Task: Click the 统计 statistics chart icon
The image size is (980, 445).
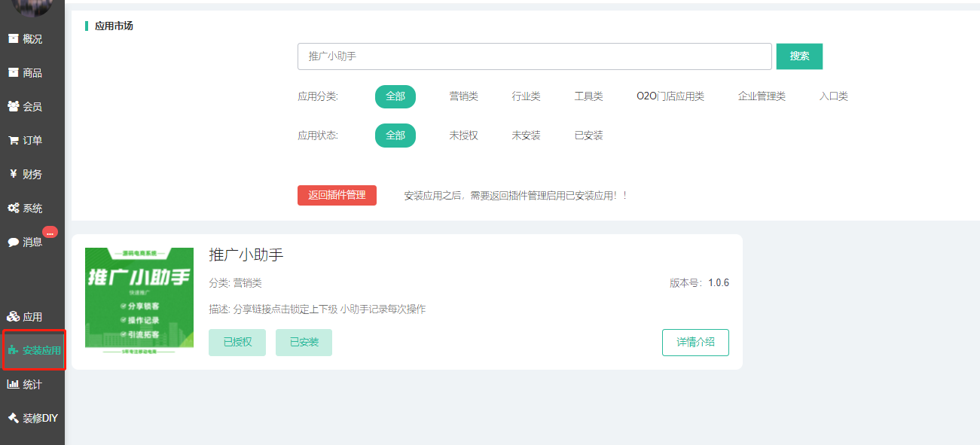Action: point(13,385)
